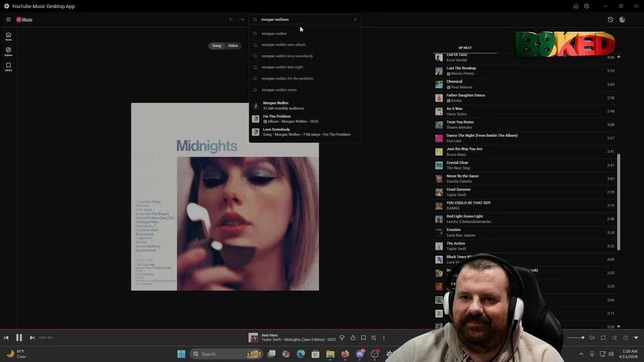Viewport: 644px width, 362px height.
Task: Open the Love Somebody song result
Action: click(305, 132)
